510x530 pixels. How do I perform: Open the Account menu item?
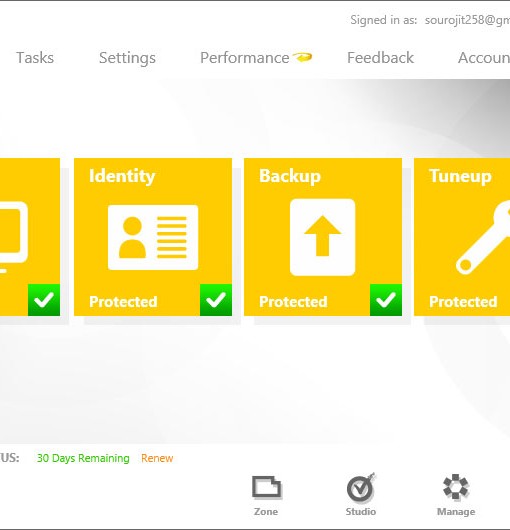(484, 58)
